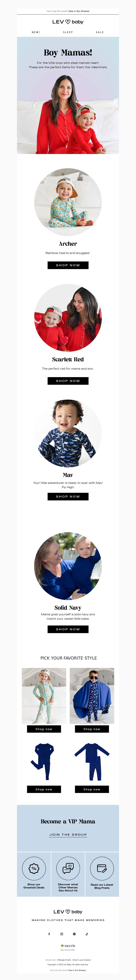The height and width of the screenshot is (980, 136).
Task: Click Shop Now under Solid Navy
Action: click(x=68, y=629)
